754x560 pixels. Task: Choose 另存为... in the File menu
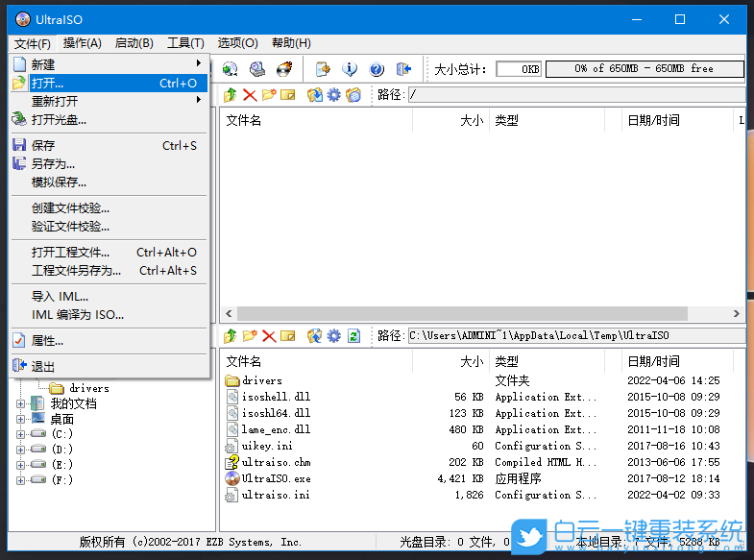coord(53,163)
